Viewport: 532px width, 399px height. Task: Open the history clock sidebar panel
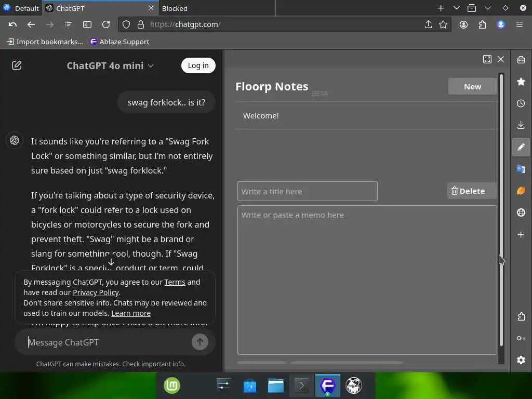click(521, 103)
